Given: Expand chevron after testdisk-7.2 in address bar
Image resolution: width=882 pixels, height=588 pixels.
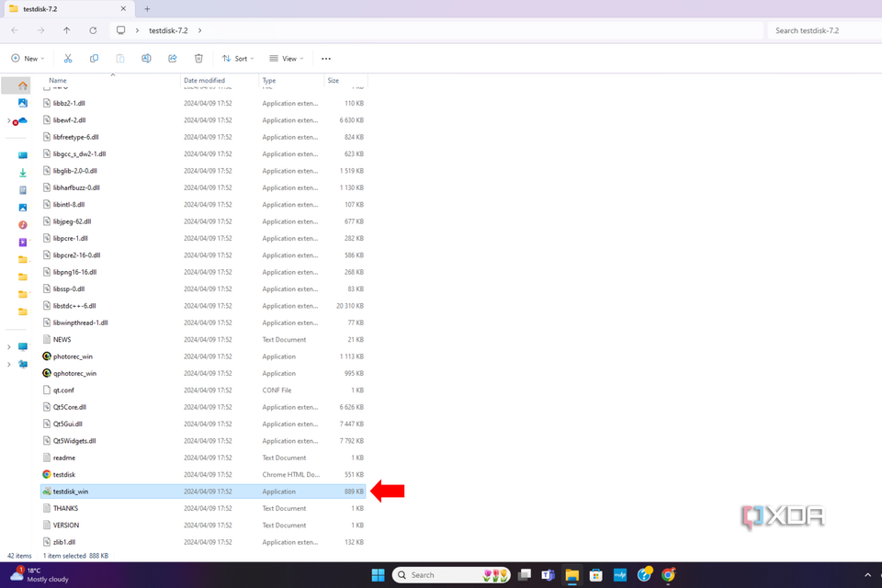Looking at the screenshot, I should point(199,30).
